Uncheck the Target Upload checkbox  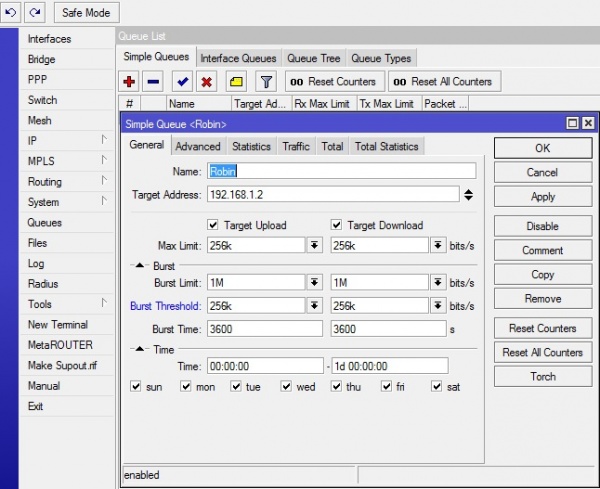(x=213, y=225)
